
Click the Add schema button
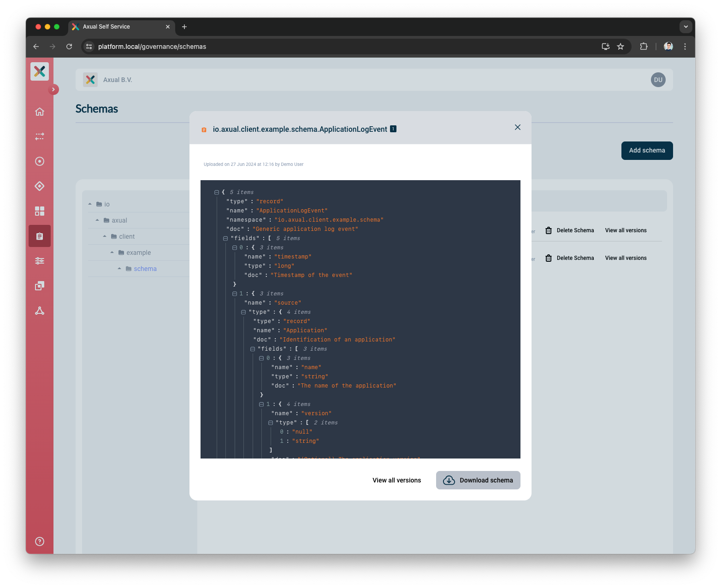tap(647, 151)
